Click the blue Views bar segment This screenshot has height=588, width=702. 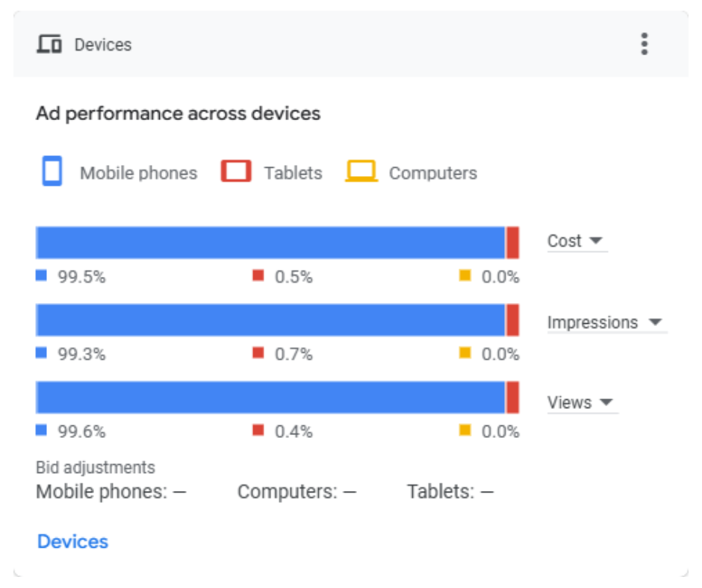[270, 398]
